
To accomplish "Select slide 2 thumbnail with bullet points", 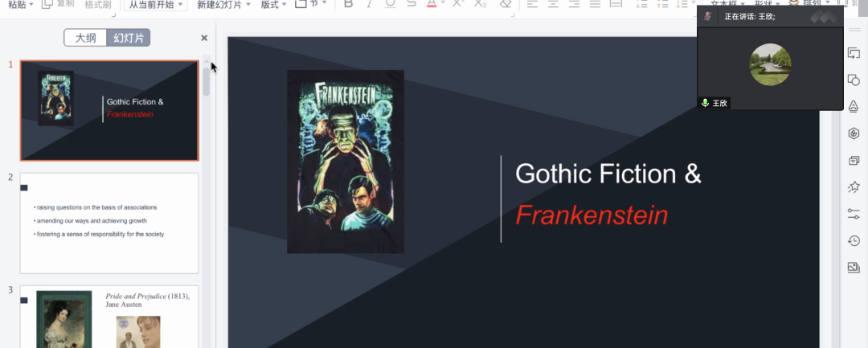I will [108, 223].
